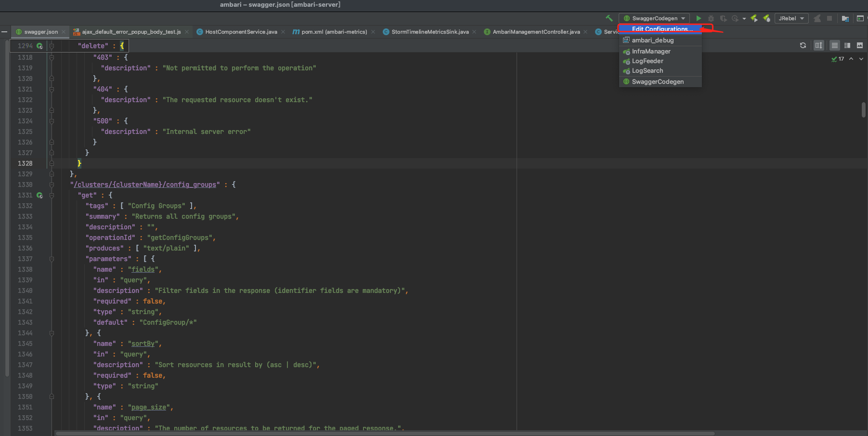Viewport: 868px width, 436px height.
Task: Collapse the "parameters" array on line 1337
Action: coord(52,259)
